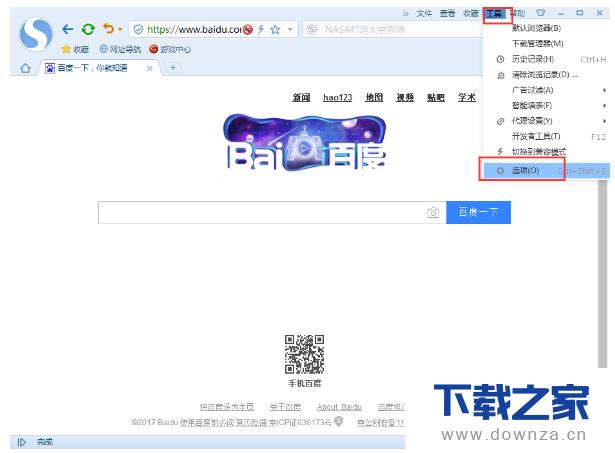This screenshot has width=615, height=453.
Task: Open the hao123 link
Action: click(337, 97)
